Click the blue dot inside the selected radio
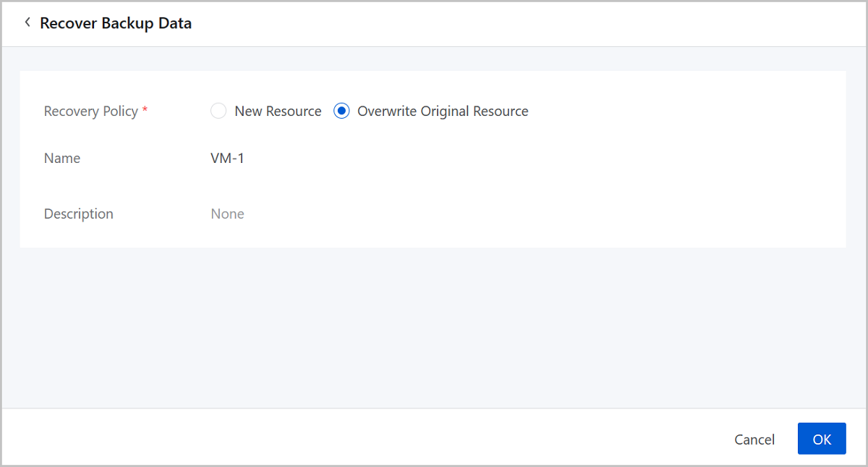Viewport: 868px width, 467px height. tap(341, 111)
